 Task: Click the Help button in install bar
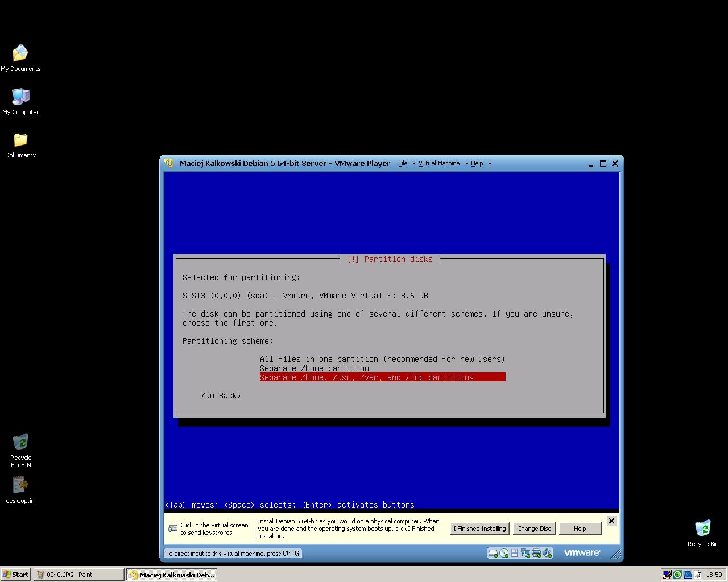click(x=580, y=529)
